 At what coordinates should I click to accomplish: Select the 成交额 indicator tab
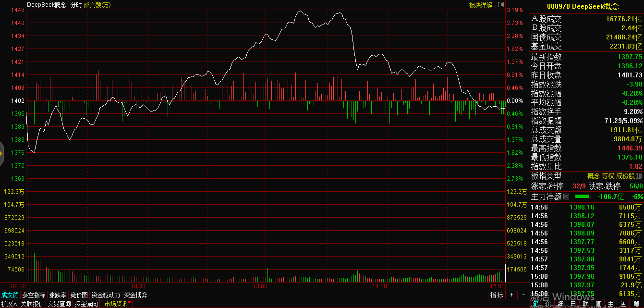tap(10, 295)
